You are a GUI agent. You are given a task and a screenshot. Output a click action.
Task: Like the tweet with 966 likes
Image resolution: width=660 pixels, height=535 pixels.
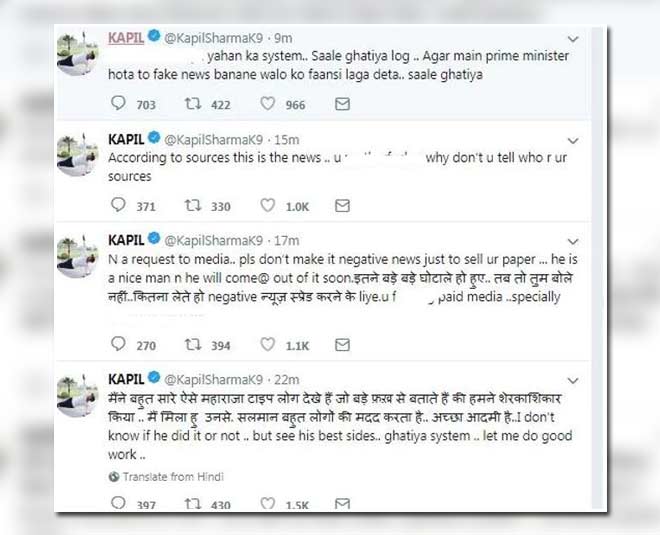267,103
